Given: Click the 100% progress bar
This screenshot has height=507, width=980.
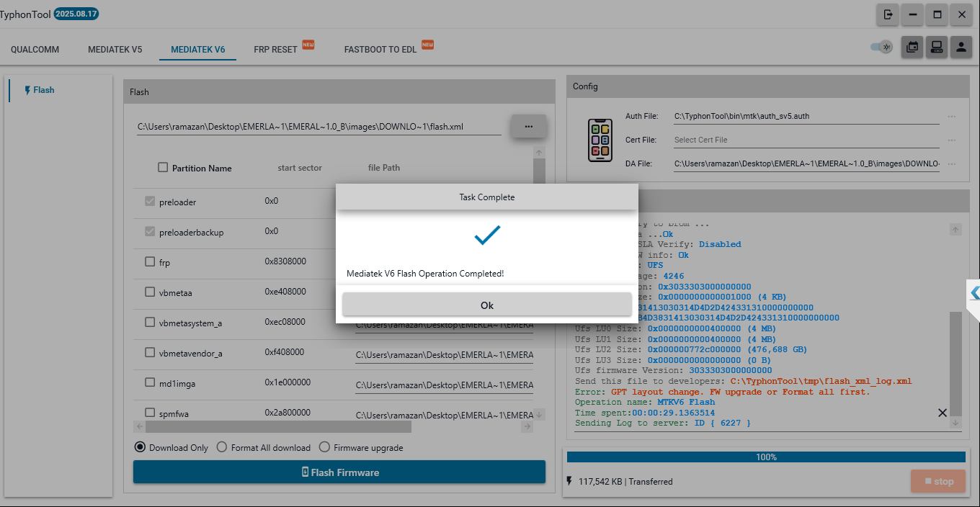Looking at the screenshot, I should 766,457.
